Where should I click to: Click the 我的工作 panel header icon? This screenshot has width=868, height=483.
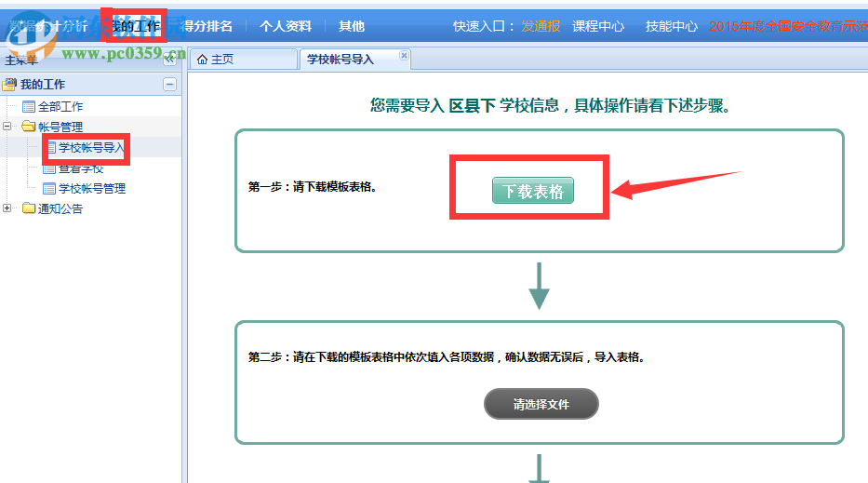tap(9, 84)
